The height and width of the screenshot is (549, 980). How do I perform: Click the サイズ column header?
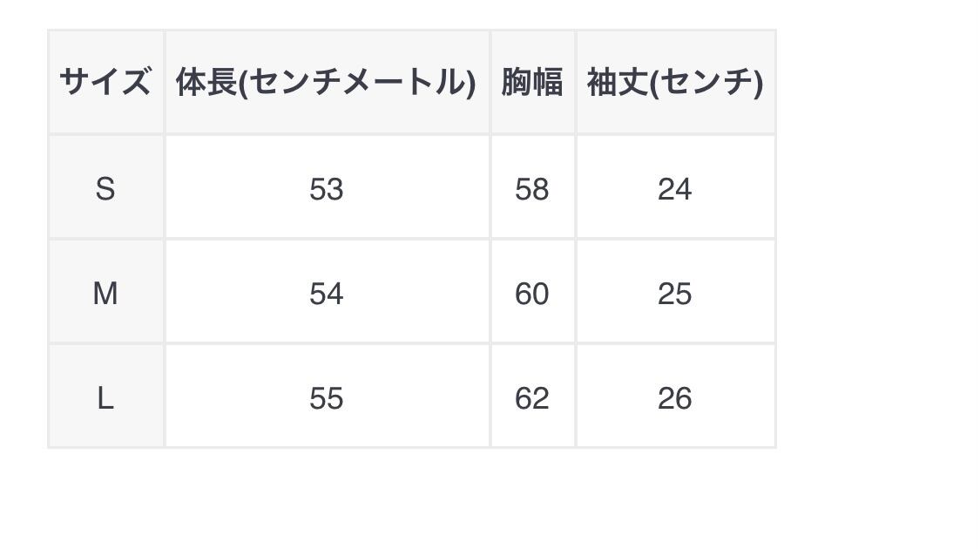105,82
